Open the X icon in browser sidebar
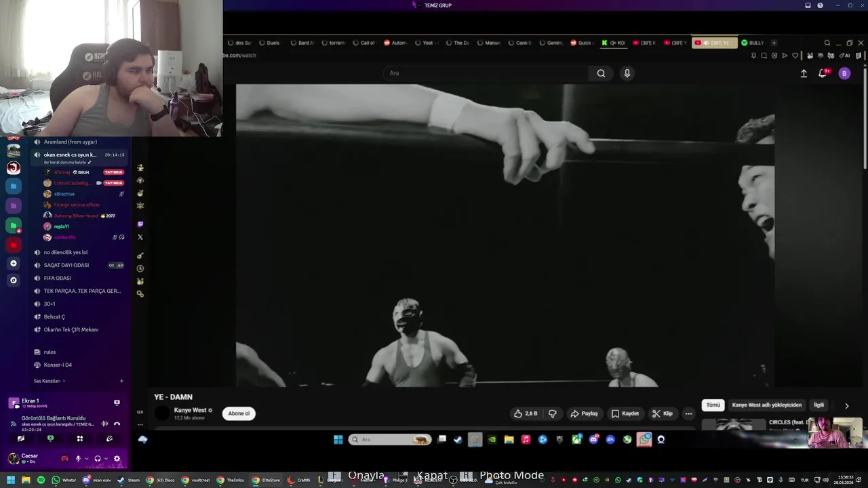Viewport: 868px width, 488px height. (140, 237)
